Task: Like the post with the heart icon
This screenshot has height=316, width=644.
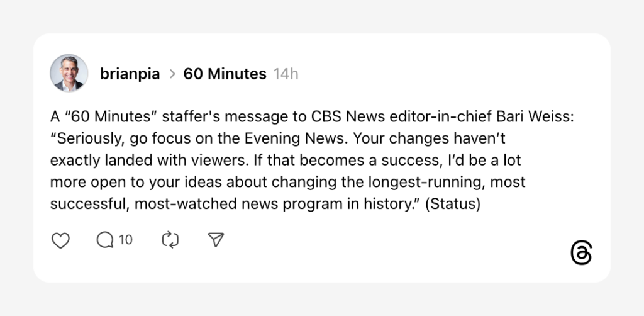Action: (60, 240)
